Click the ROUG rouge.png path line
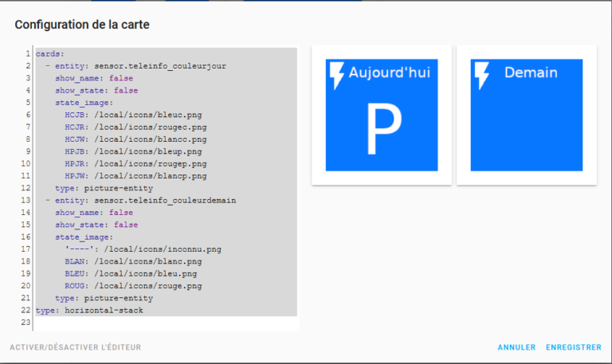The height and width of the screenshot is (364, 612). (x=133, y=286)
